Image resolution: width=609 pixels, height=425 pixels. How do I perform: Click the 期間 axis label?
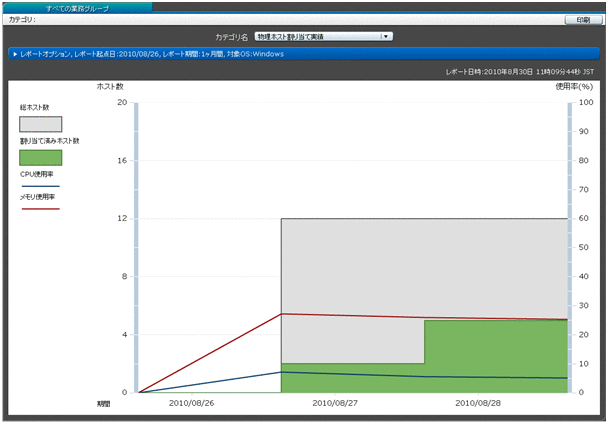pos(103,403)
